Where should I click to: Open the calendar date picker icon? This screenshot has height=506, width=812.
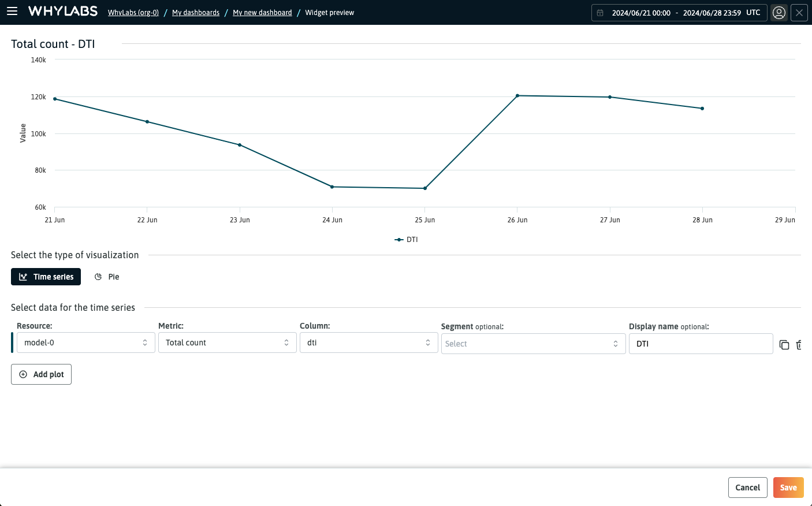coord(601,12)
